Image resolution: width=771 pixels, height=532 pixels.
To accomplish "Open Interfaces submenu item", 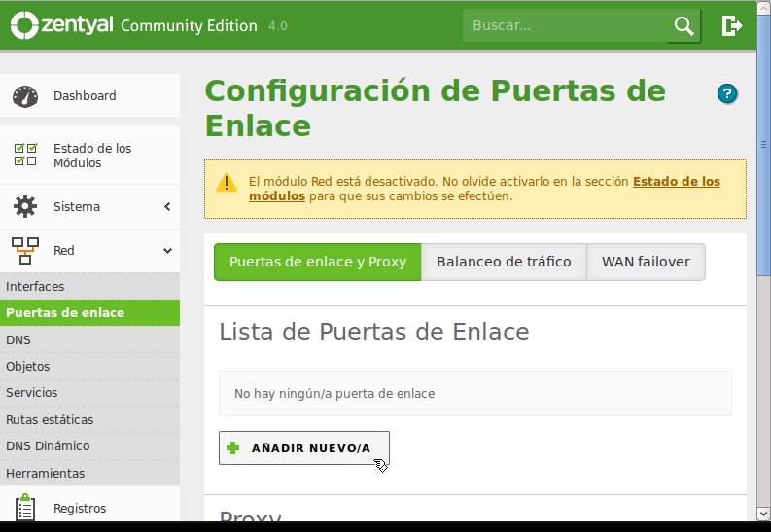I will point(90,286).
